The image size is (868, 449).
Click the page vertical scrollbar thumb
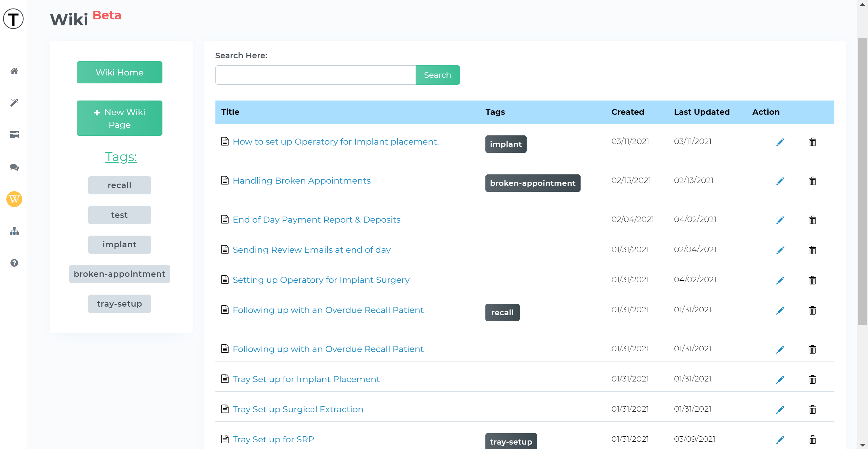coord(862,182)
